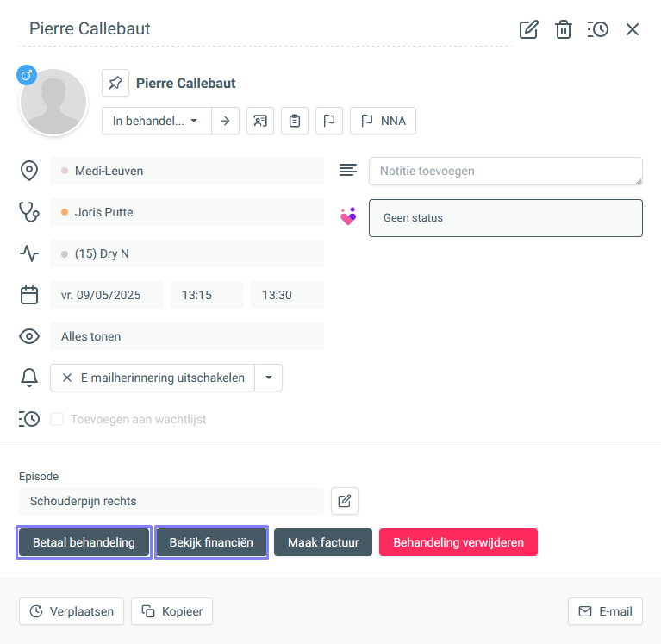Advance status with the arrow button
The image size is (661, 644).
pyautogui.click(x=225, y=121)
